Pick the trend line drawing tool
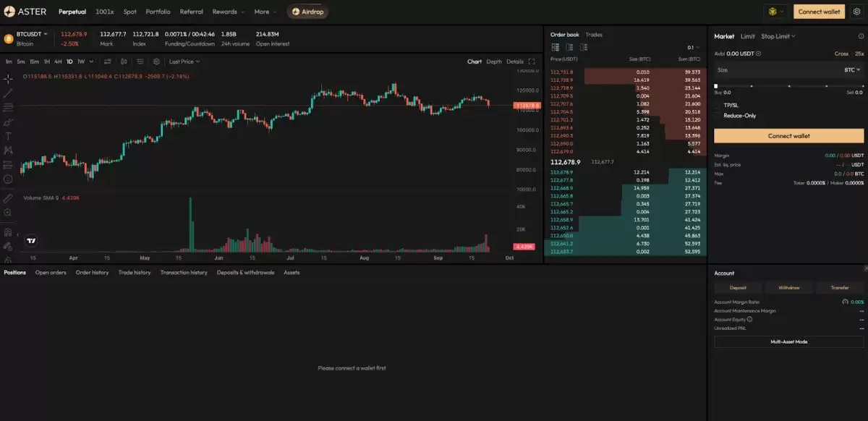This screenshot has width=868, height=421. pyautogui.click(x=8, y=93)
